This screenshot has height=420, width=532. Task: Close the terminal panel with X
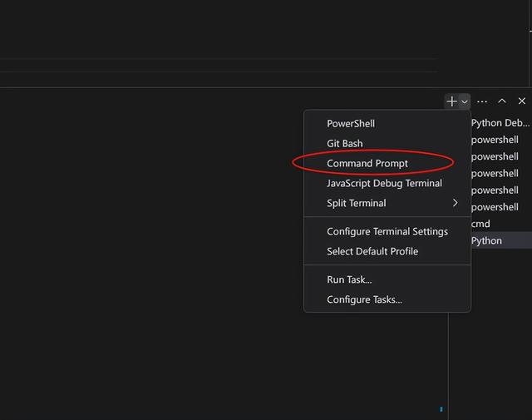coord(522,101)
